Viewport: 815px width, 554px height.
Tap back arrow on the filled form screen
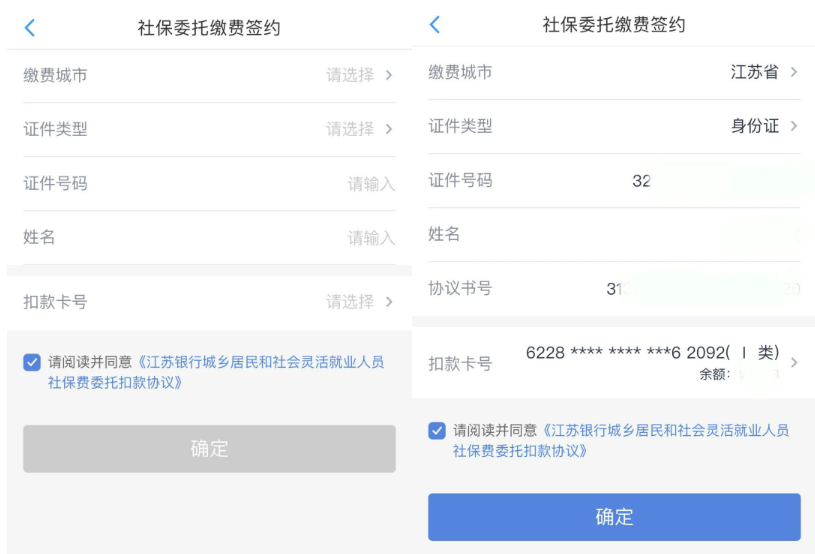[x=434, y=25]
